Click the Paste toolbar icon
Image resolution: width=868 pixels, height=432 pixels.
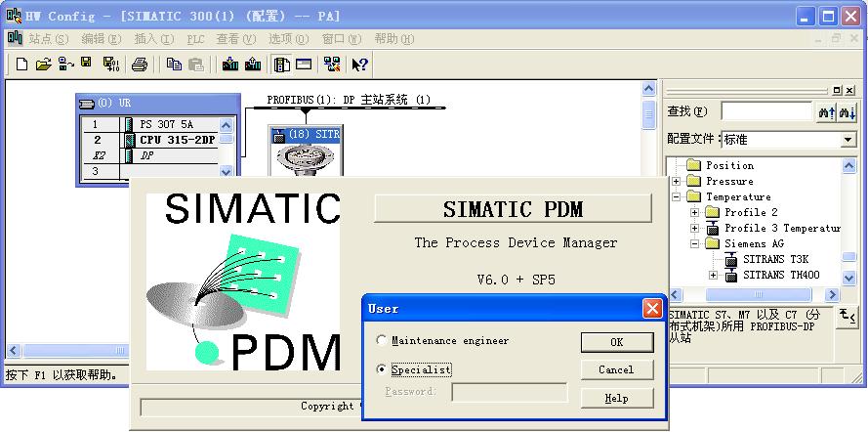(x=196, y=65)
